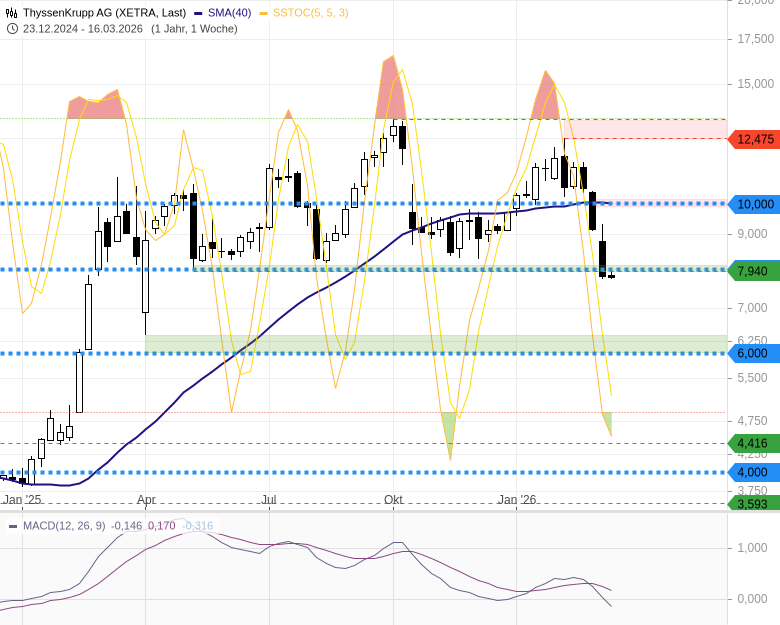
Task: Select the green 3,593 price tag
Action: [754, 503]
